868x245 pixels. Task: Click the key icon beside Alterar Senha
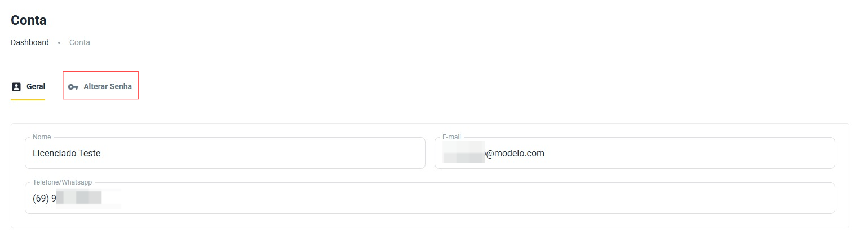(73, 87)
